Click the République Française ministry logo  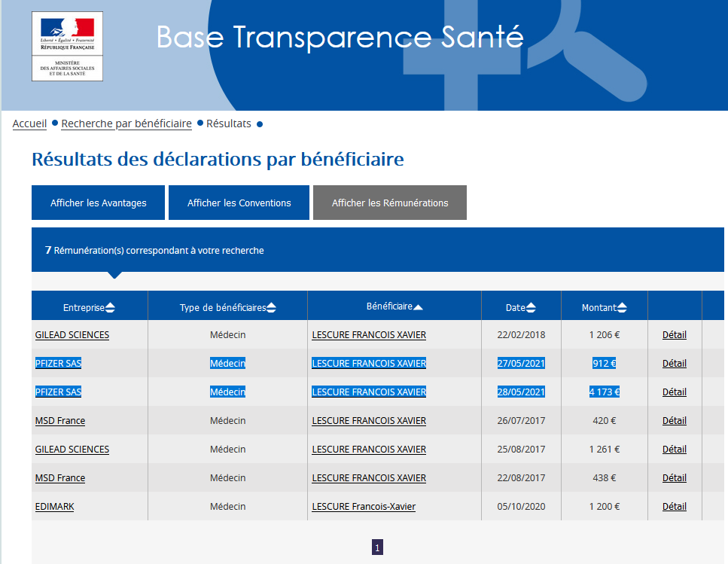coord(67,47)
